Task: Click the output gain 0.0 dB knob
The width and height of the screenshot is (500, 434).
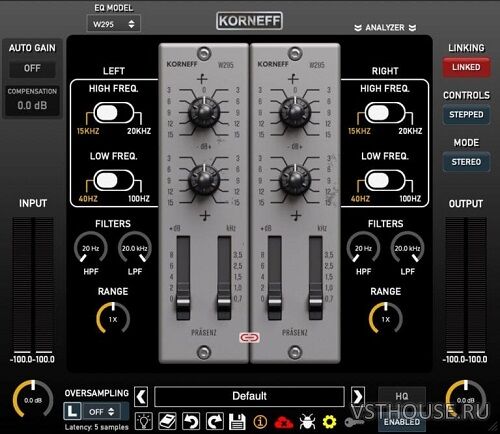Action: [466, 399]
